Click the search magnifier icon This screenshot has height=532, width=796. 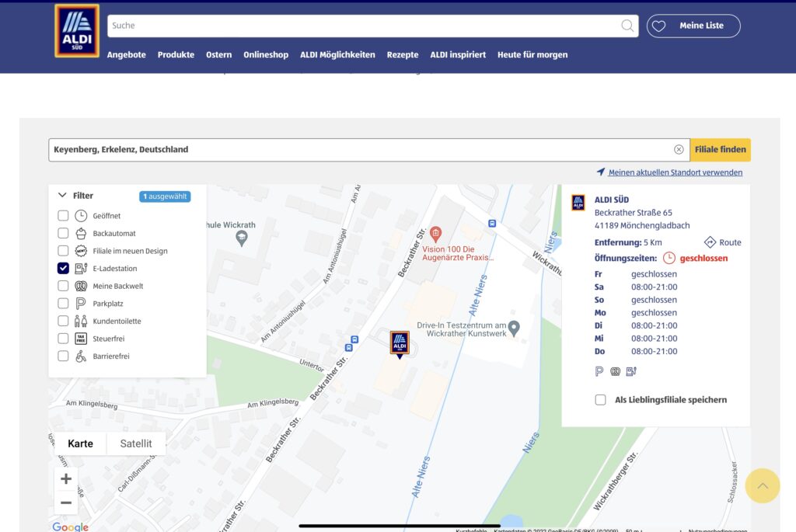click(627, 26)
